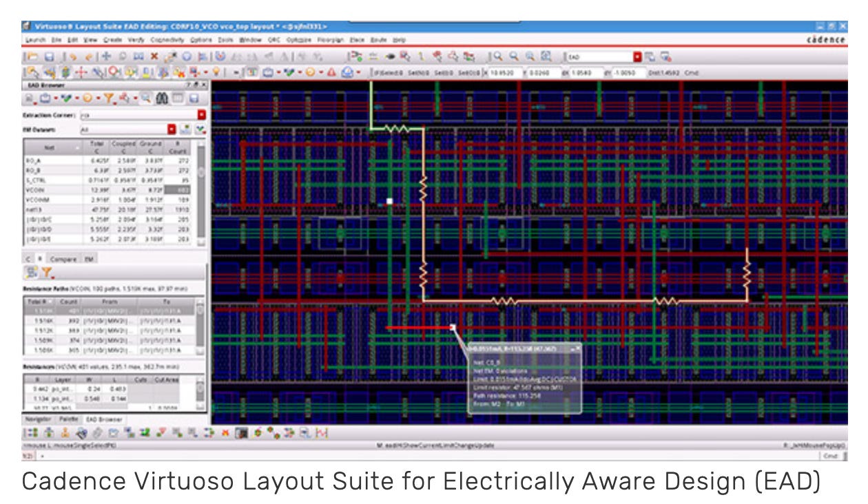Switch to the Compare tab
Screen dimensions: 868x504
[x=63, y=258]
